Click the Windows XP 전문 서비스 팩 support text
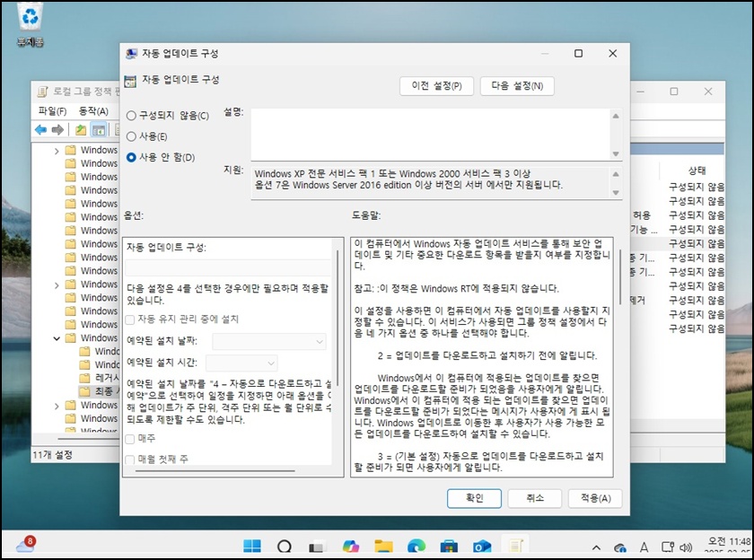The image size is (754, 560). tap(392, 173)
